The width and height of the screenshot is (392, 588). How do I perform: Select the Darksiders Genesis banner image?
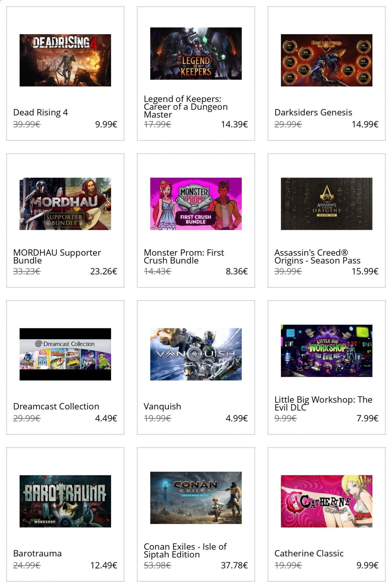click(x=326, y=60)
